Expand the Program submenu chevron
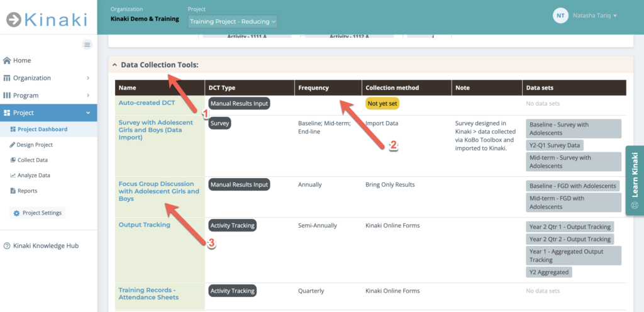This screenshot has width=644, height=312. click(x=88, y=95)
